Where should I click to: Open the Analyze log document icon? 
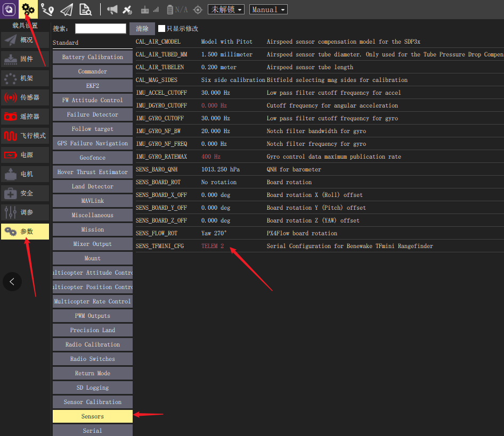tap(85, 10)
